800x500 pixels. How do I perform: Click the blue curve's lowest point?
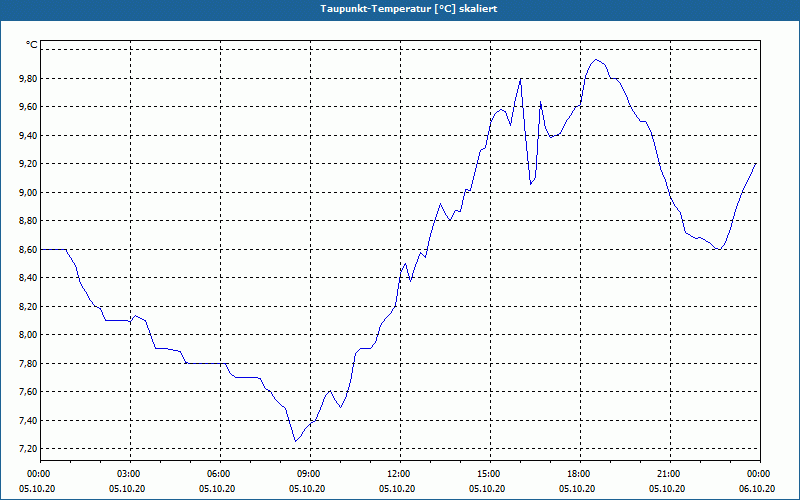pyautogui.click(x=295, y=441)
